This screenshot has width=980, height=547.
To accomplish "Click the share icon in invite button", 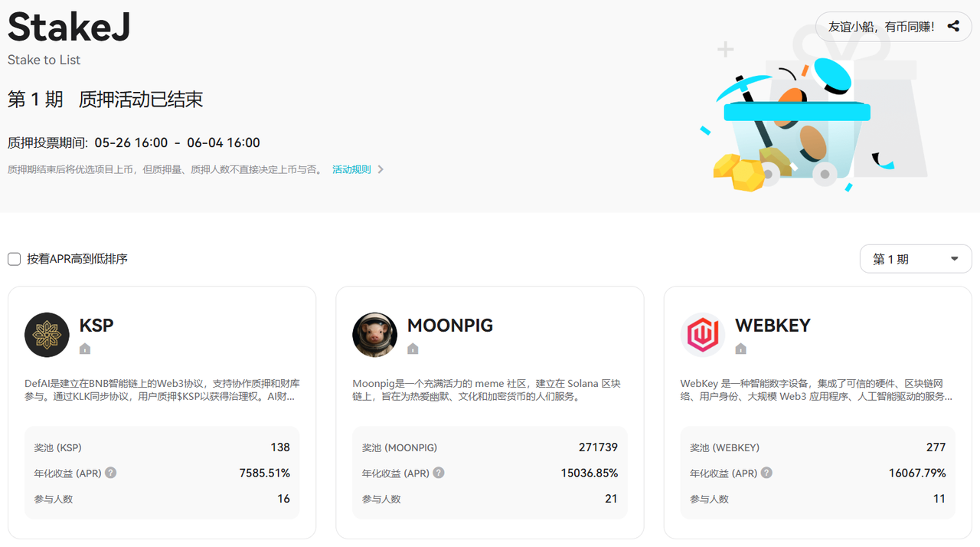I will (953, 26).
